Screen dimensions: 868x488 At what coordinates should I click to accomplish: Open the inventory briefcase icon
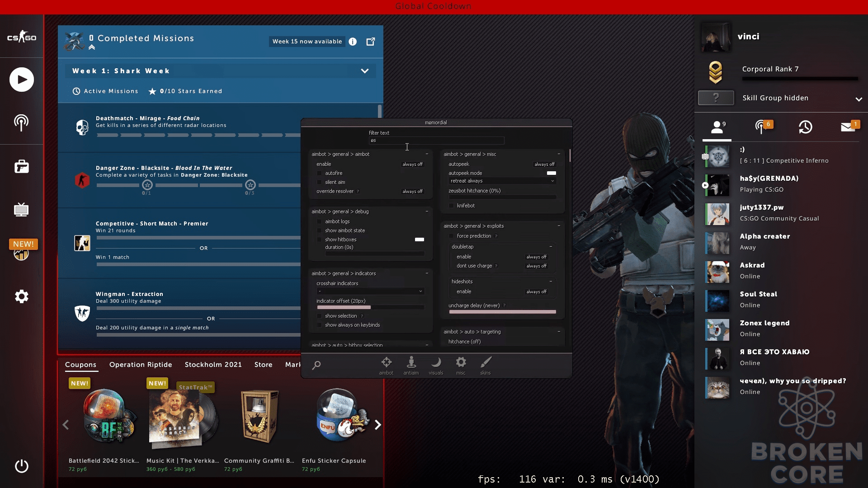[21, 166]
